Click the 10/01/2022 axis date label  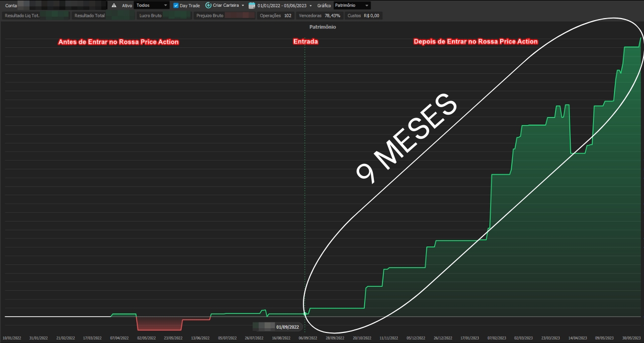click(x=11, y=338)
